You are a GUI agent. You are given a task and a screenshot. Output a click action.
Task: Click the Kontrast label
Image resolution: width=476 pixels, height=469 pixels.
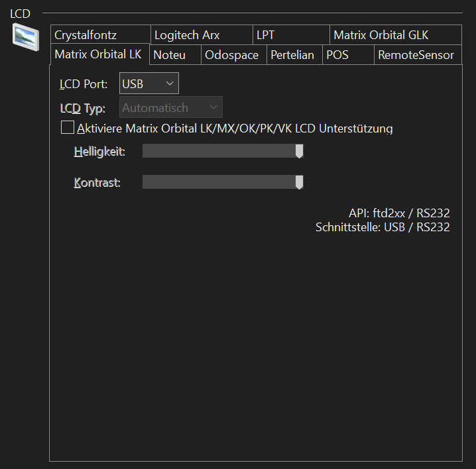coord(97,182)
